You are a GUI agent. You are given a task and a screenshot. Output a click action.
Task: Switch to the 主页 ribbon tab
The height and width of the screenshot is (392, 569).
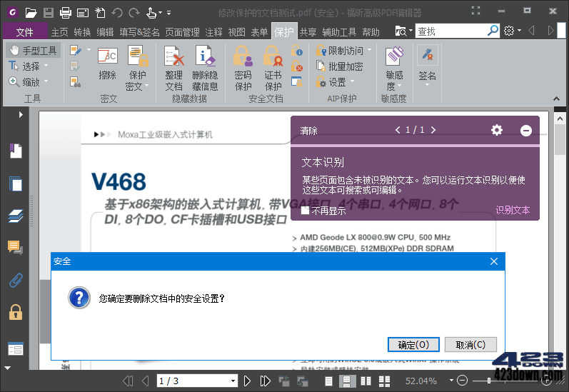59,32
